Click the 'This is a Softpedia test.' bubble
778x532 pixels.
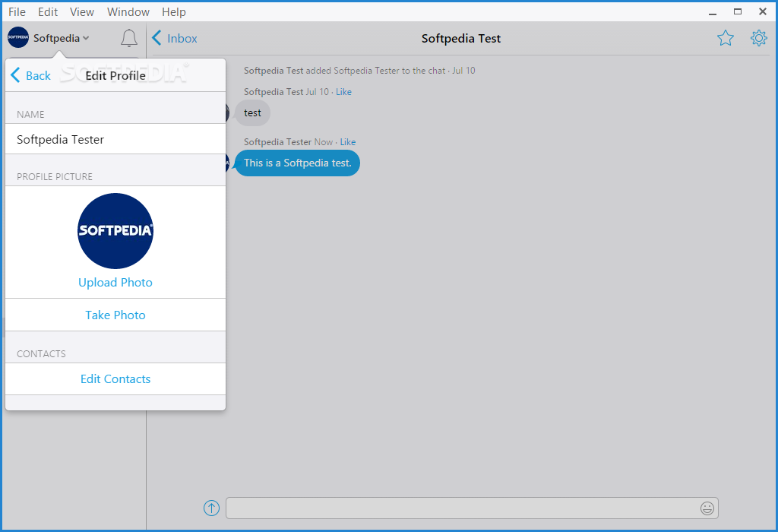297,163
